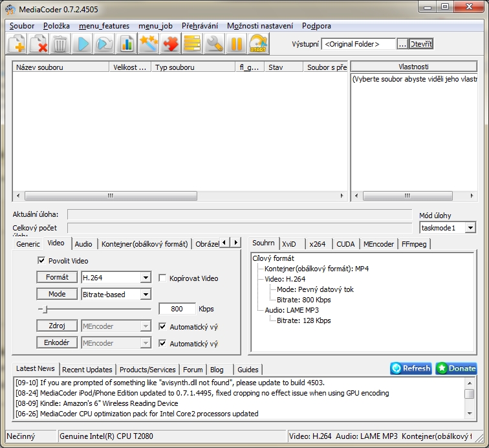This screenshot has width=489, height=448.
Task: Enable the Kopírovat Video checkbox
Action: tap(162, 278)
